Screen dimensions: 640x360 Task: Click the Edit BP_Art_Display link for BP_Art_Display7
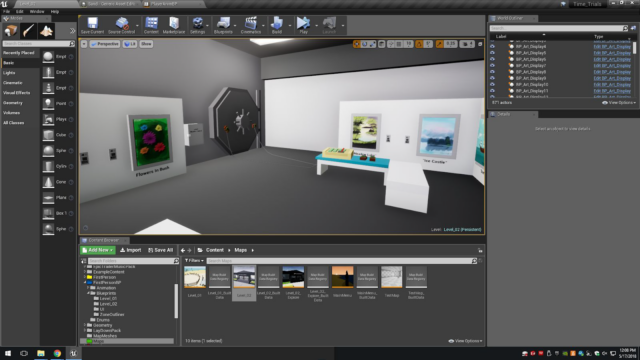pos(612,65)
